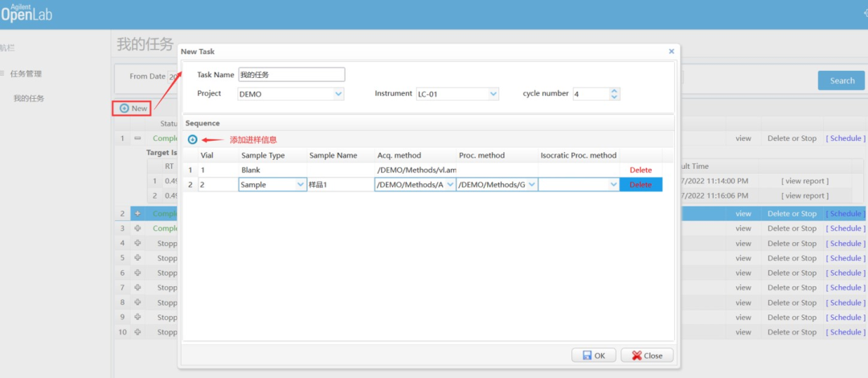This screenshot has width=868, height=378.
Task: Expand task row 3 plus icon
Action: (137, 228)
